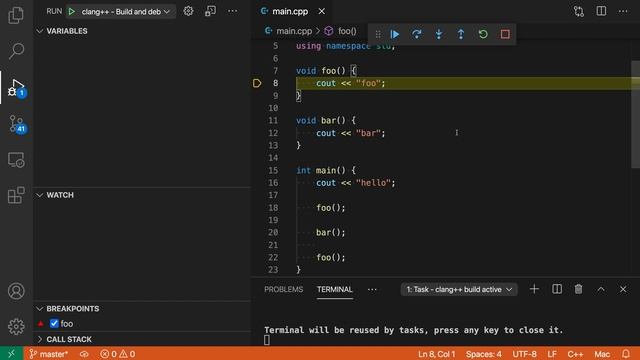The width and height of the screenshot is (640, 360).
Task: Step into in the debug toolbar
Action: coord(439,34)
